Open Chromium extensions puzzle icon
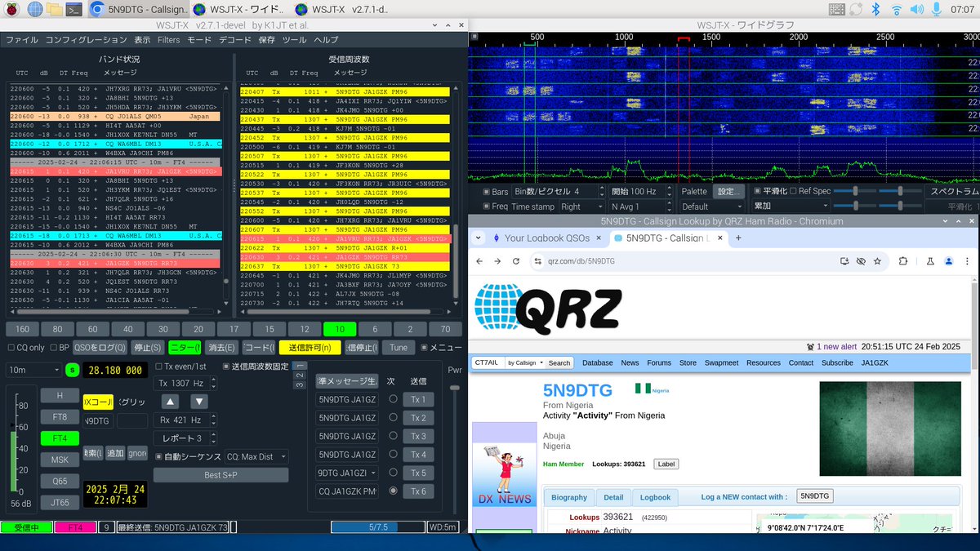Image resolution: width=980 pixels, height=551 pixels. click(x=903, y=261)
